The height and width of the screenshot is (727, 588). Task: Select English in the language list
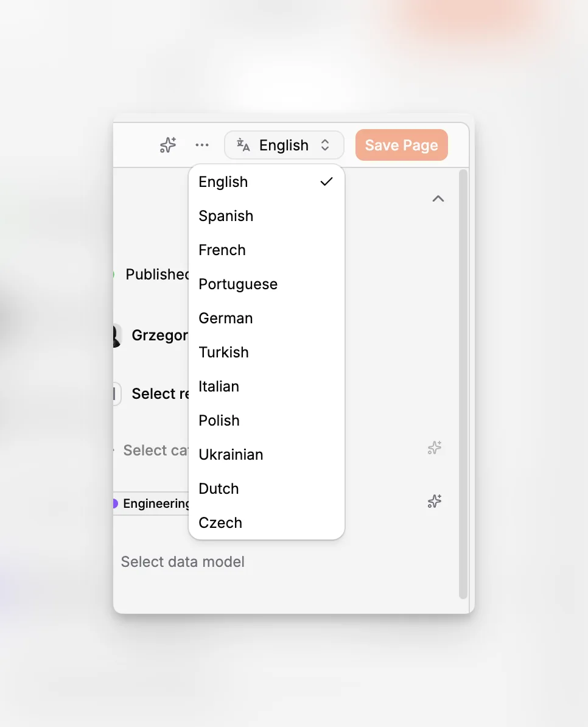[x=267, y=181]
